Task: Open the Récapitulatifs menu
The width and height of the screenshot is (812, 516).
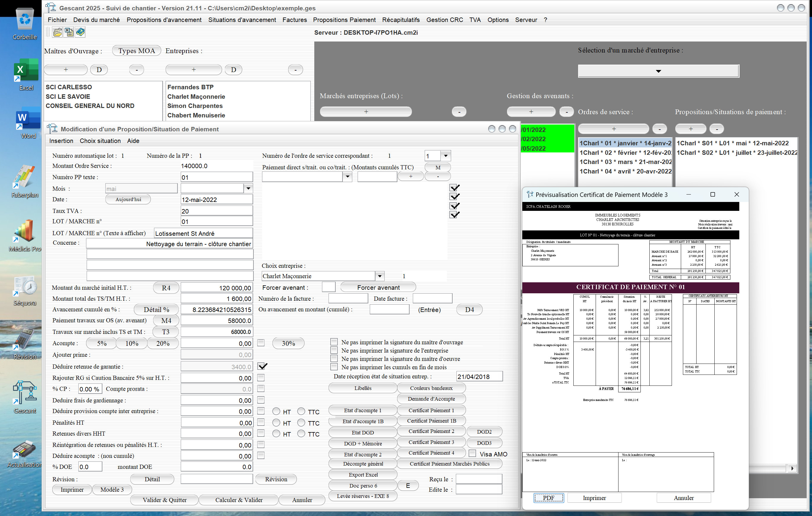Action: pyautogui.click(x=401, y=20)
